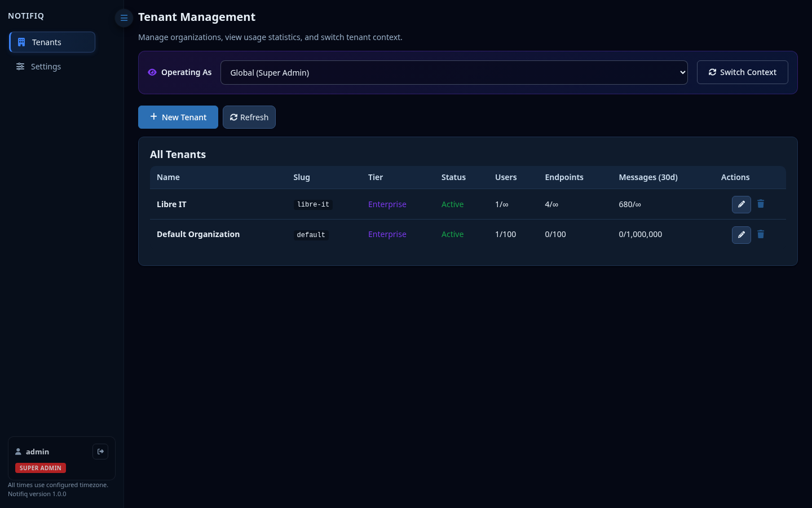Open the Settings sidebar item
812x508 pixels.
point(52,67)
